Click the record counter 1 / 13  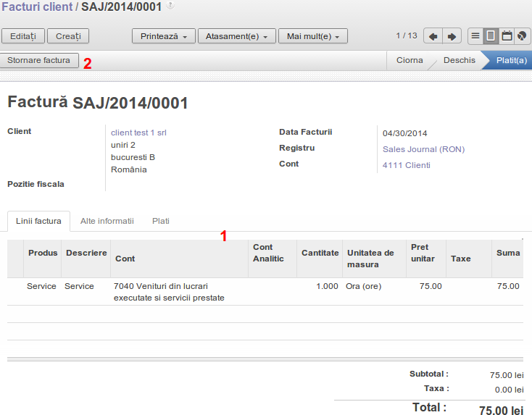click(407, 35)
